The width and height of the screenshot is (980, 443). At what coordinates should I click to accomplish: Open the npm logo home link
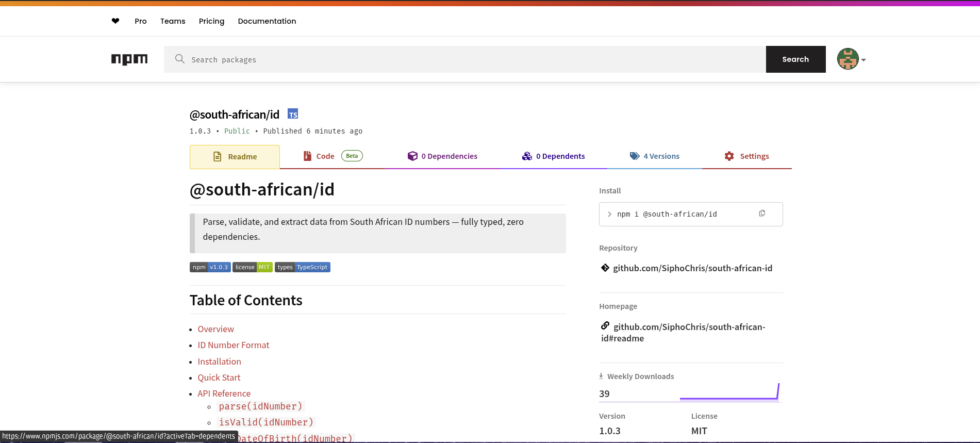tap(129, 59)
